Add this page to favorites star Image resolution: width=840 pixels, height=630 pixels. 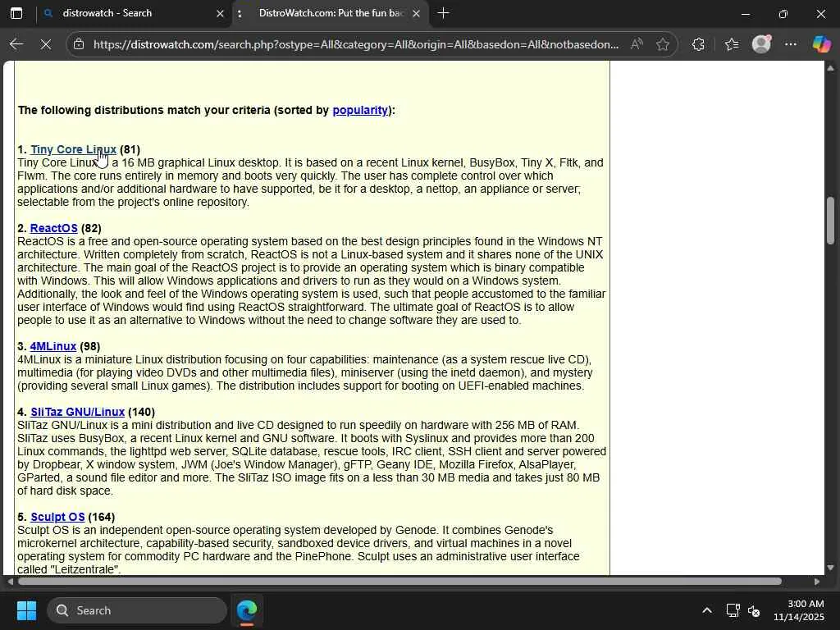663,44
